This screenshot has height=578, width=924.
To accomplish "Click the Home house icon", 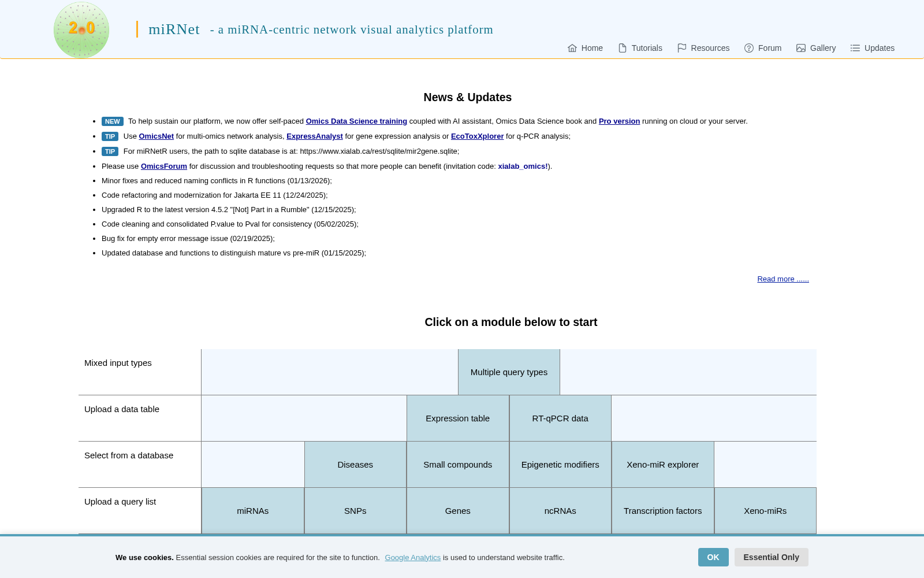I will (572, 48).
